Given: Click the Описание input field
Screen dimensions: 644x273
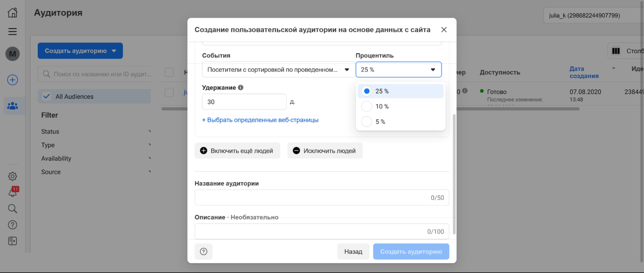Looking at the screenshot, I should [322, 231].
